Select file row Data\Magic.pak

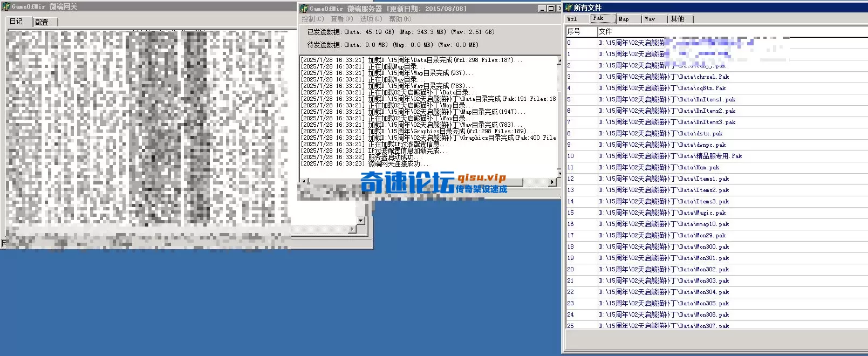pyautogui.click(x=716, y=213)
